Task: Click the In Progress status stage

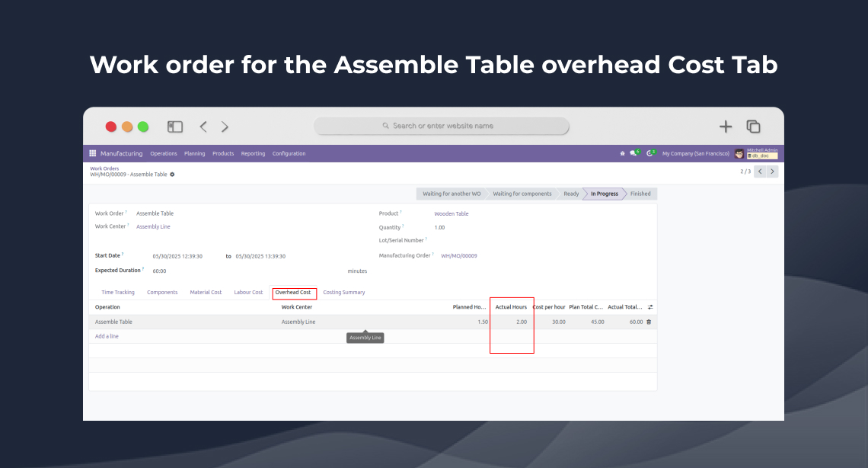Action: [604, 194]
